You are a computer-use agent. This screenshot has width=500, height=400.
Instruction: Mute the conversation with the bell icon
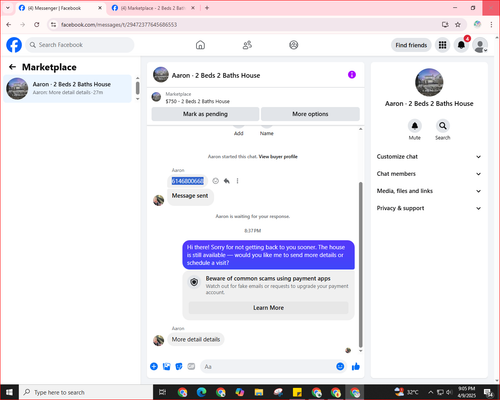[x=415, y=126]
